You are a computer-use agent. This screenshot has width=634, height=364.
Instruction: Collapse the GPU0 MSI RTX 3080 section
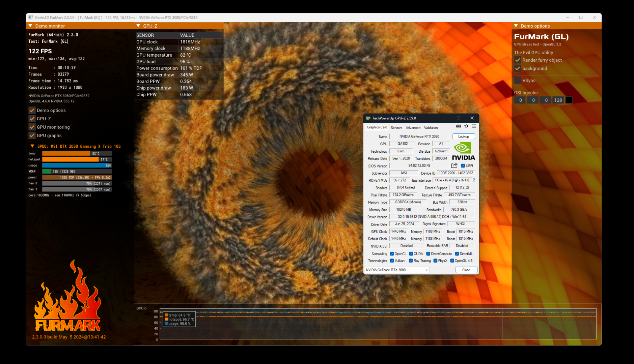pos(32,146)
